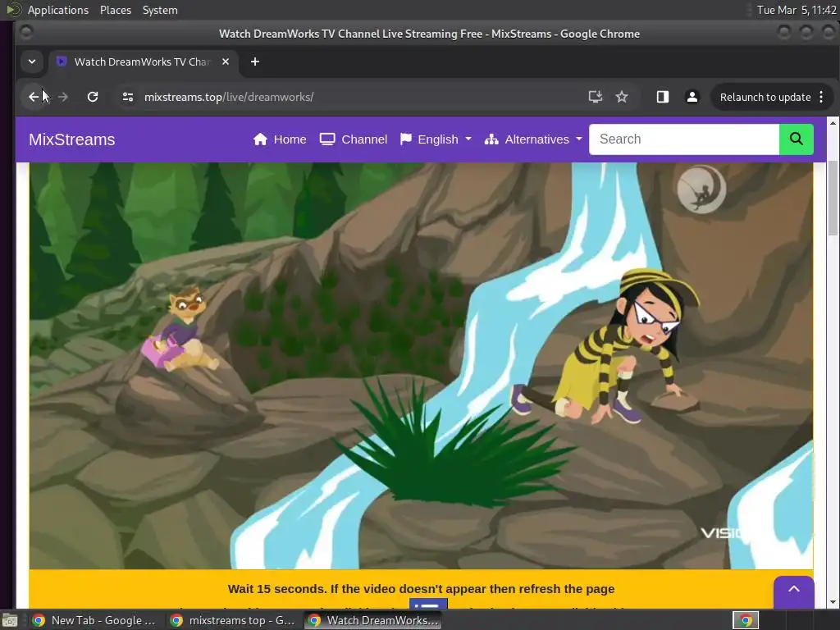Click the install app icon in address bar
This screenshot has width=840, height=630.
(596, 97)
